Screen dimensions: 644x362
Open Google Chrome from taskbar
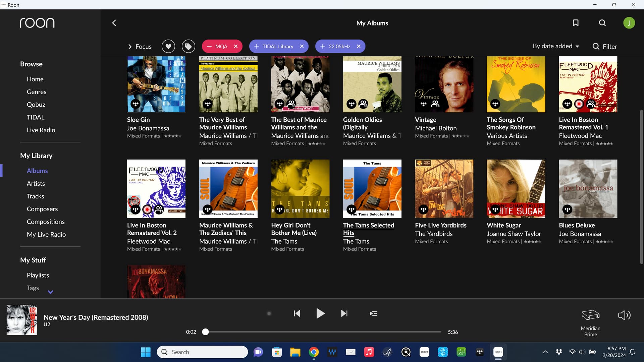[x=314, y=352]
